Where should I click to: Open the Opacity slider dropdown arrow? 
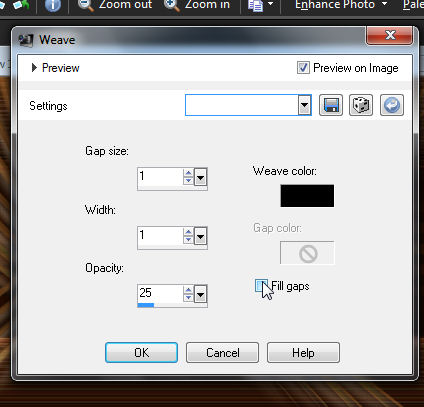tap(200, 294)
